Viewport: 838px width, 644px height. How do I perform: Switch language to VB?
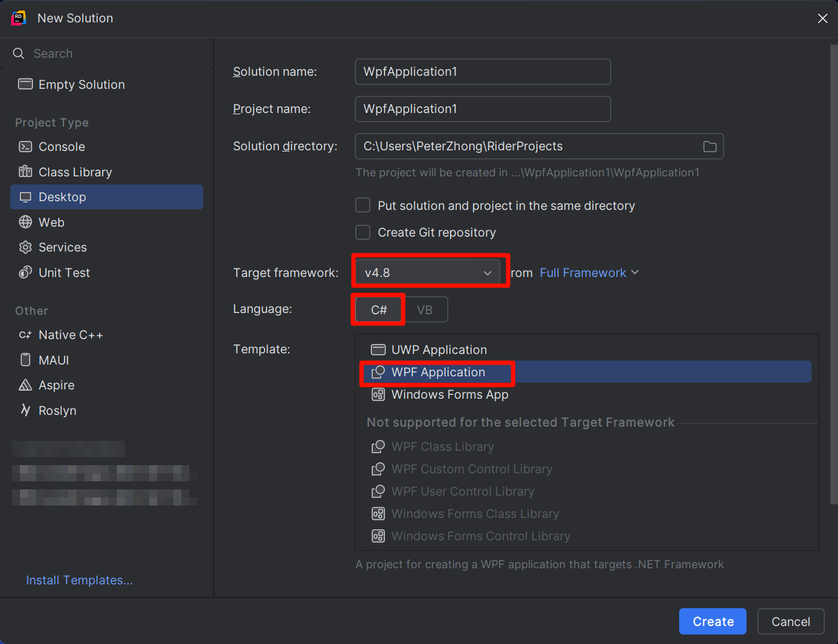coord(425,309)
